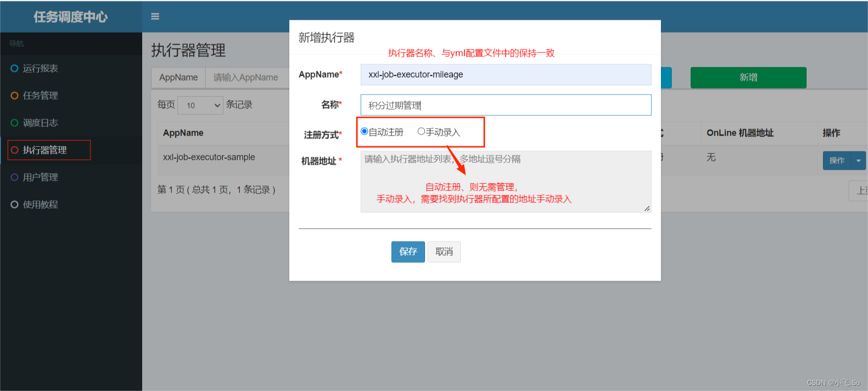868x391 pixels.
Task: Click the 取消 button in dialog
Action: (x=444, y=252)
